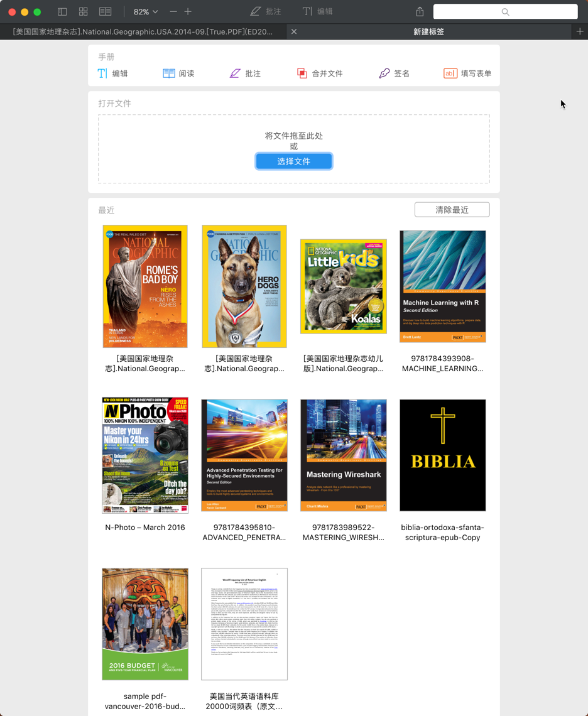588x716 pixels.
Task: Click the 将文件拖至此处 drop zone text
Action: (x=294, y=136)
